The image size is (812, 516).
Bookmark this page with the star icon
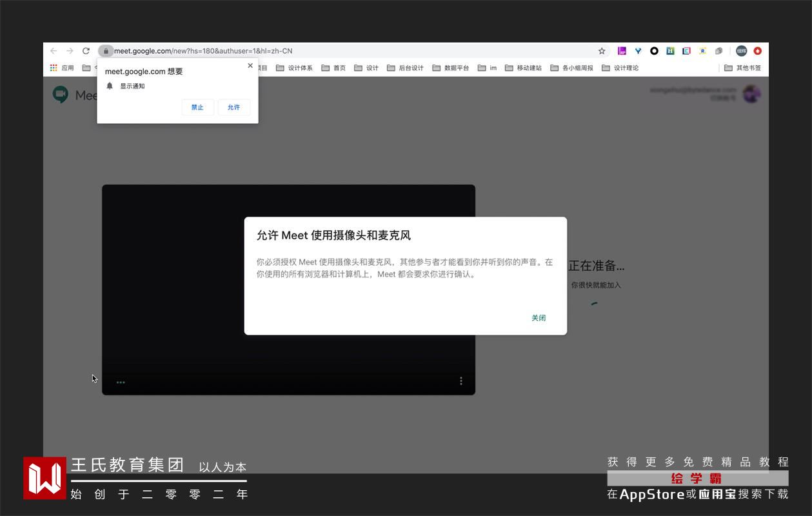602,51
